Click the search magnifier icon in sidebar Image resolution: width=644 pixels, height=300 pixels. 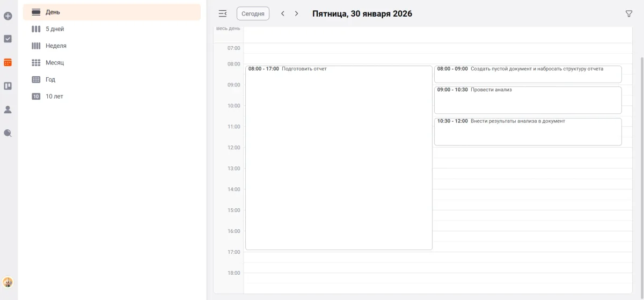click(8, 133)
